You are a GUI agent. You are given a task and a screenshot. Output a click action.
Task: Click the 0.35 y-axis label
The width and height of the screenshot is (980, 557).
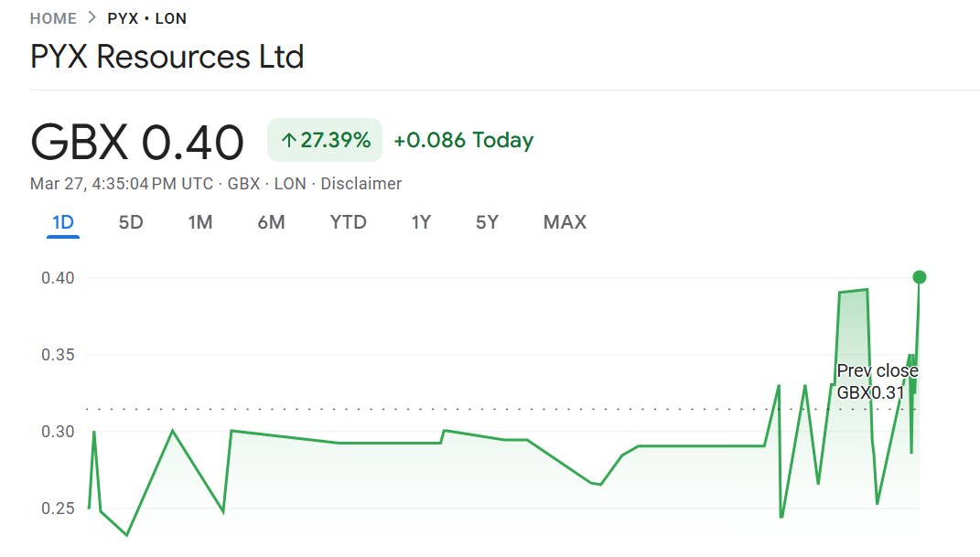58,355
